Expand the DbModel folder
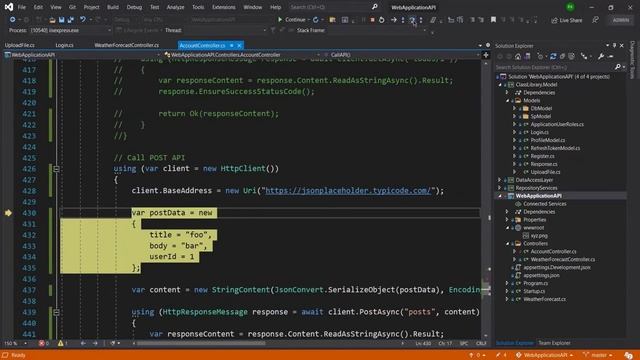Viewport: 640px width, 360px height. (514, 108)
